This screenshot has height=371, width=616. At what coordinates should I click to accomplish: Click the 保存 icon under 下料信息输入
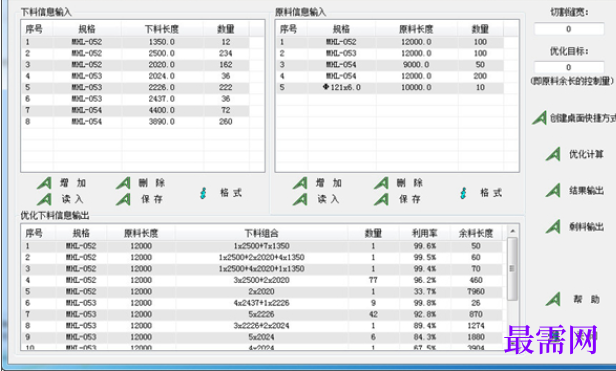[x=123, y=199]
